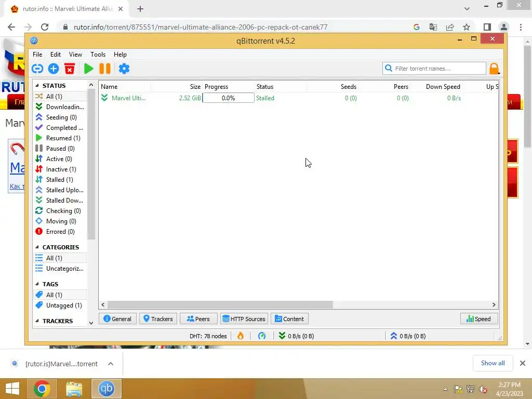Reload the rutor.info page in Chrome
532x399 pixels.
tap(45, 27)
